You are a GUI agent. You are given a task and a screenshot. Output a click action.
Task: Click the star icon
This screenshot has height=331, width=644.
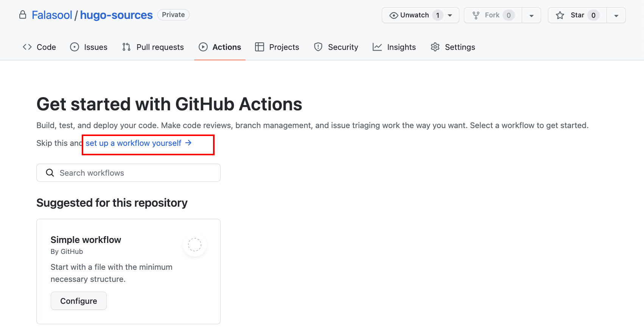point(560,15)
